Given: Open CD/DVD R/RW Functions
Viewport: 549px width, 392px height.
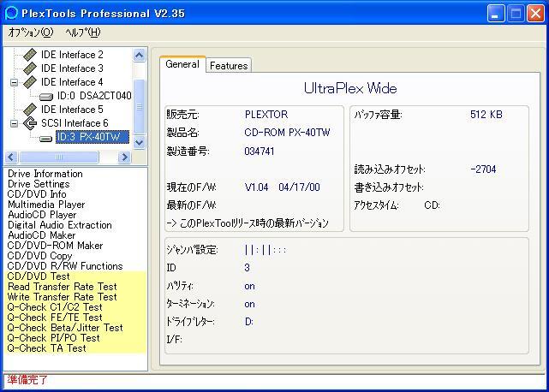Looking at the screenshot, I should pos(65,266).
